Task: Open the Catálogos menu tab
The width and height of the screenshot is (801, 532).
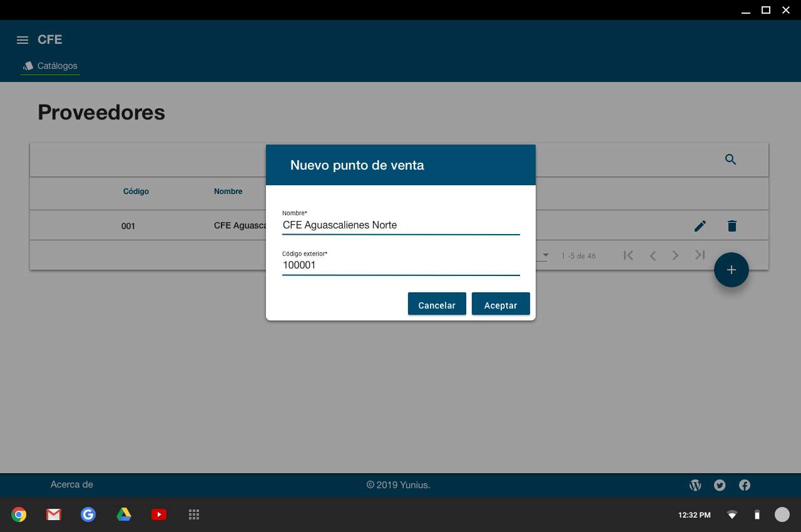Action: 51,66
